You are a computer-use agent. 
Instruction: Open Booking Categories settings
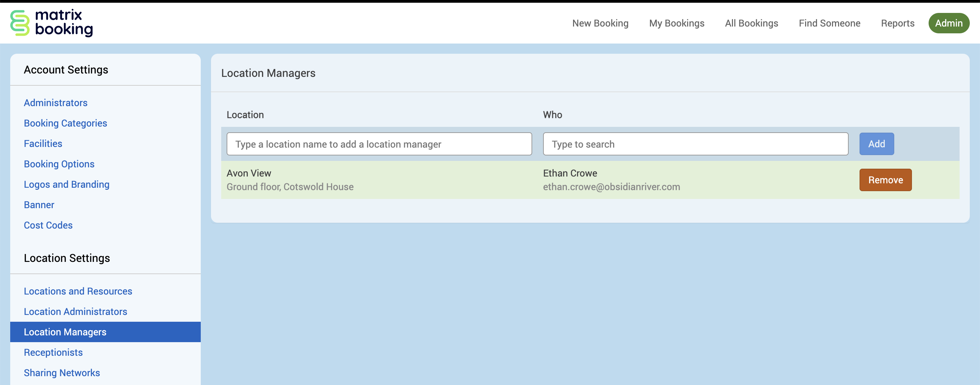(x=65, y=123)
